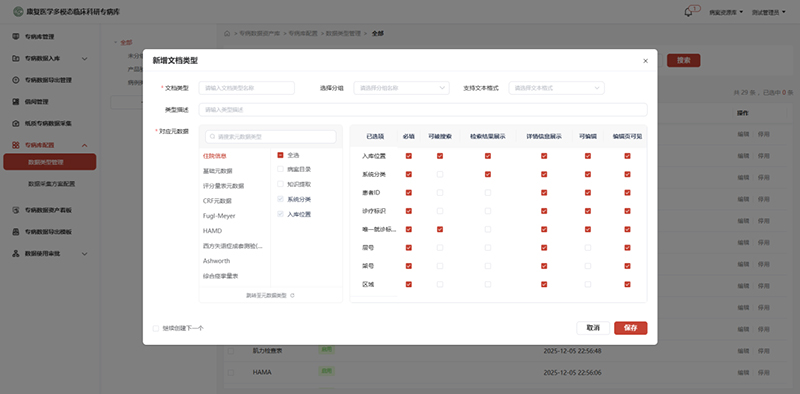Toggle 可编辑 checkbox for 层号 row
Image resolution: width=800 pixels, height=394 pixels.
coord(588,248)
